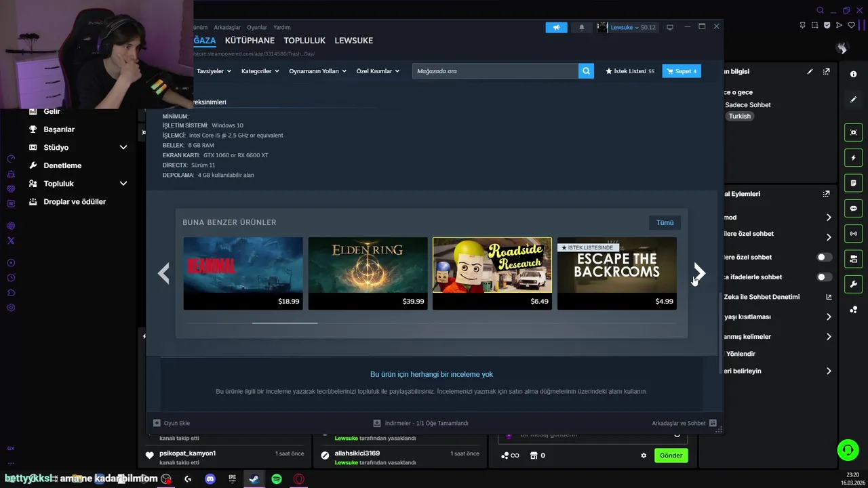Toggle the 'lere özel sohbet' switch
The image size is (868, 488).
pos(824,258)
